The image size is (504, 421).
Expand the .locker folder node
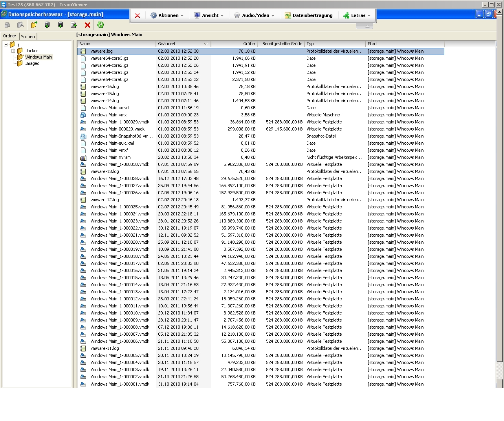coord(13,51)
